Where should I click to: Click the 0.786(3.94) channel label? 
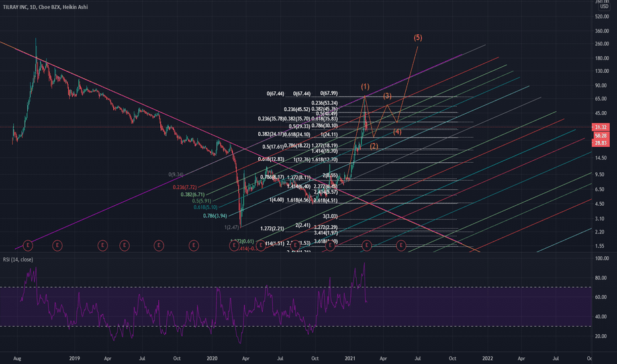click(x=215, y=216)
